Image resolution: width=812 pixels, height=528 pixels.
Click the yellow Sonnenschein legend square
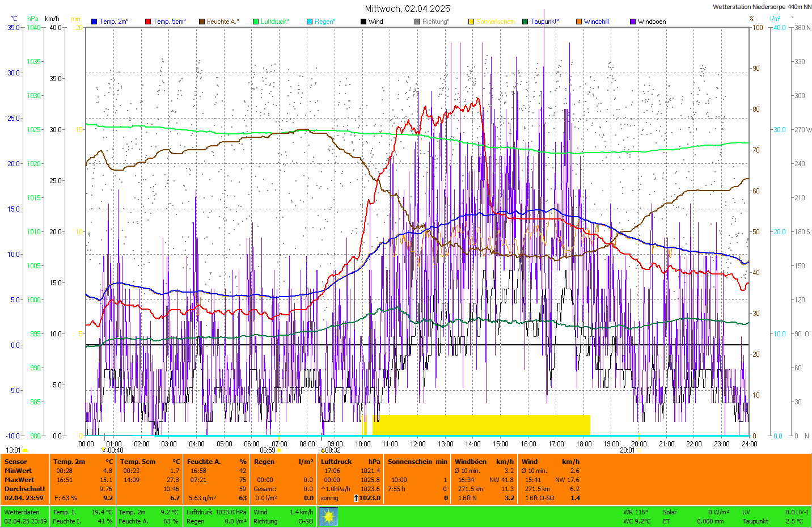[x=471, y=22]
